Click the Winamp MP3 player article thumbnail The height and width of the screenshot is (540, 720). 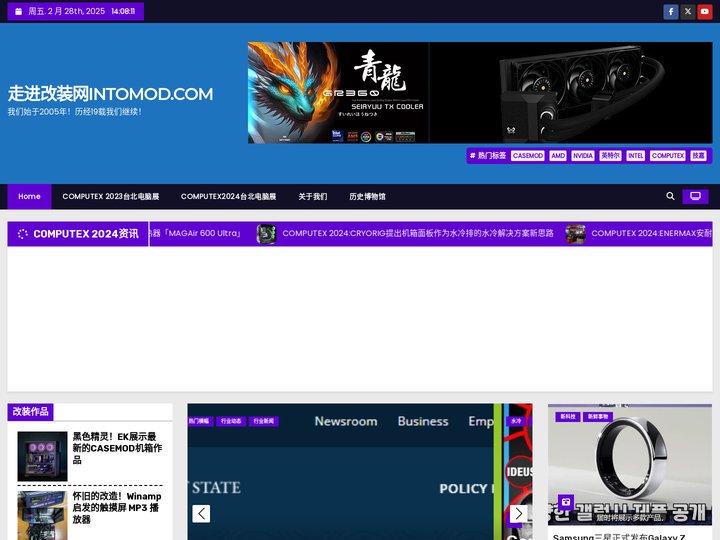42,516
